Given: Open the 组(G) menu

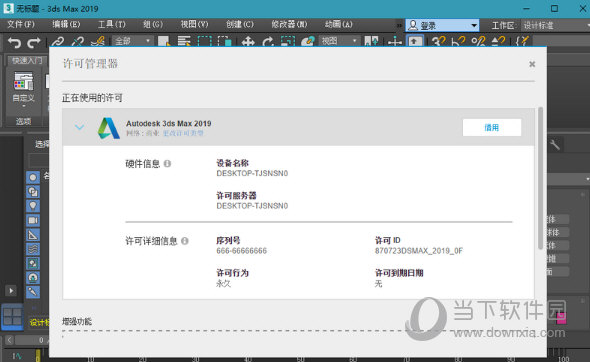Looking at the screenshot, I should [x=153, y=24].
